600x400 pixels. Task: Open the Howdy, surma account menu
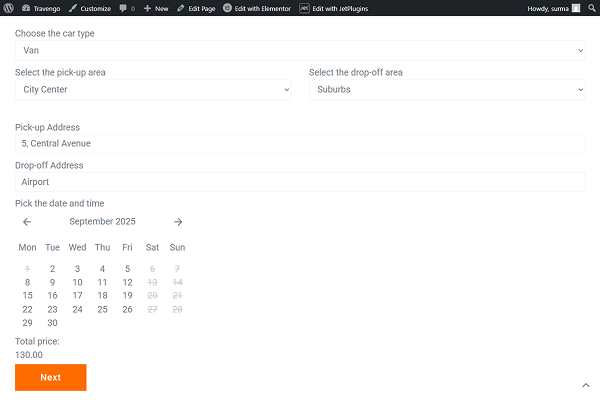pyautogui.click(x=553, y=8)
